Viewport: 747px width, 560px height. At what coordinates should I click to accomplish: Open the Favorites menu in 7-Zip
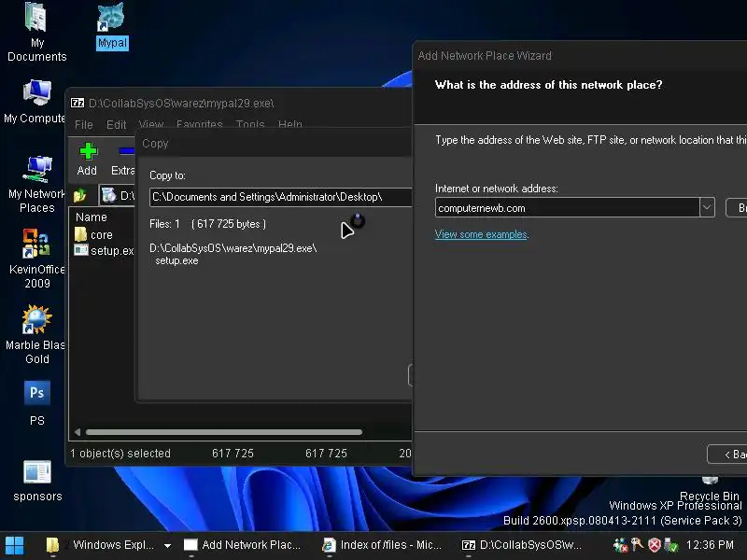pos(199,125)
